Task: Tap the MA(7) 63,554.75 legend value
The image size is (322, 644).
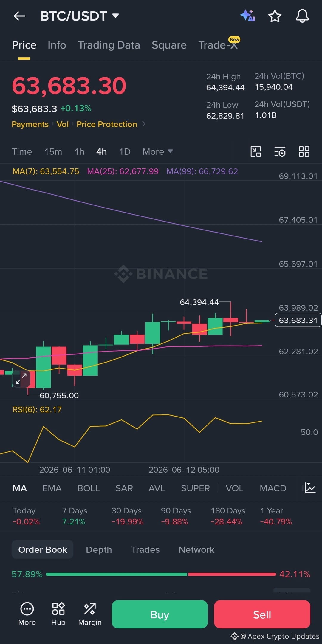Action: tap(46, 171)
